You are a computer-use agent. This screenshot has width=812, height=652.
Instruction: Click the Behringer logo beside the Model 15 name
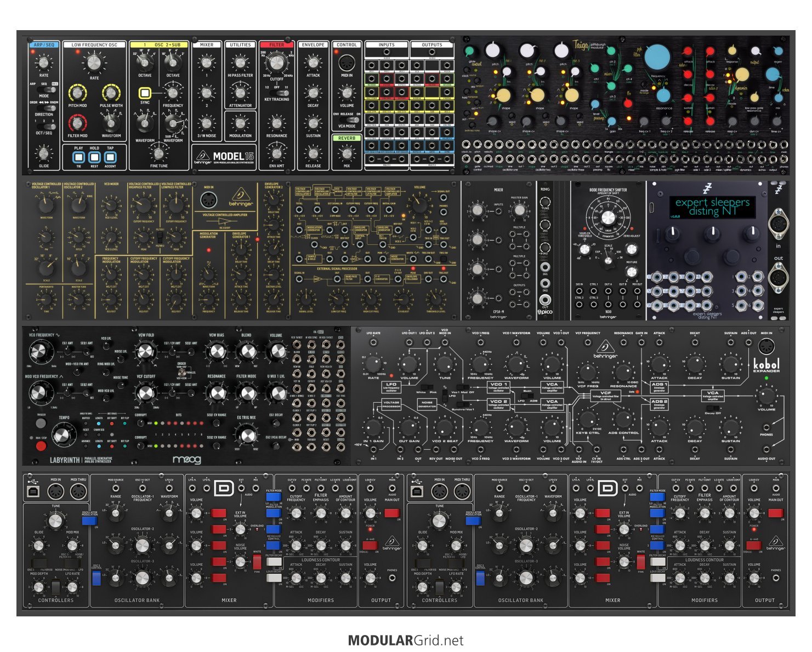202,158
